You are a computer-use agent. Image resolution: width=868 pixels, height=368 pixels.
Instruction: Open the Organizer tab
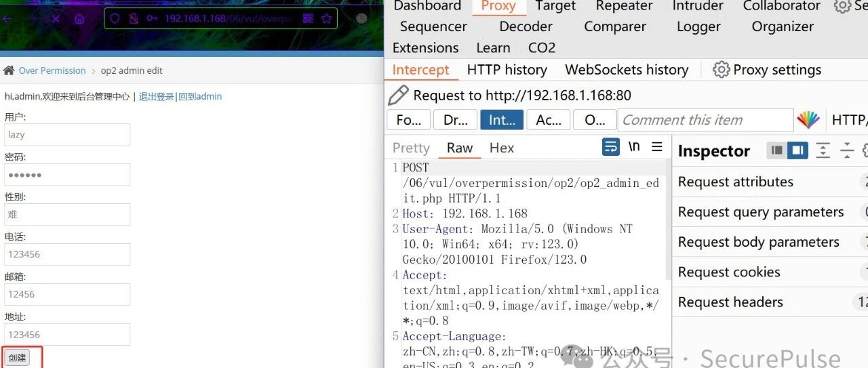click(783, 27)
